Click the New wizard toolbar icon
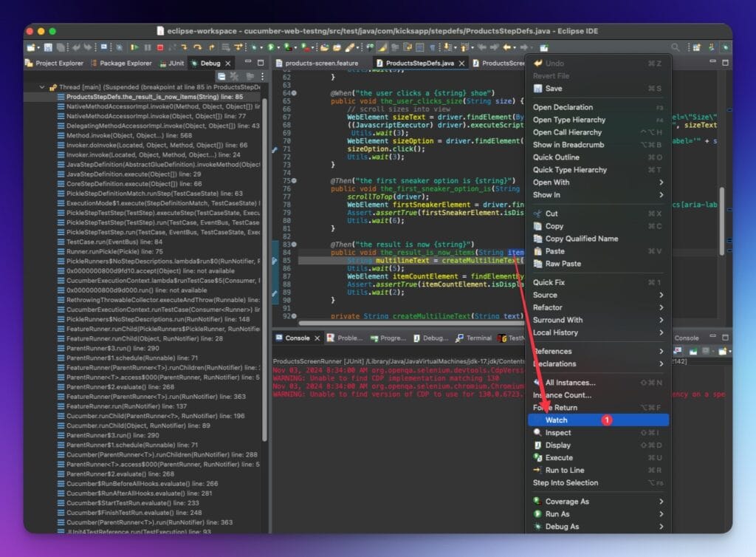 (x=30, y=47)
